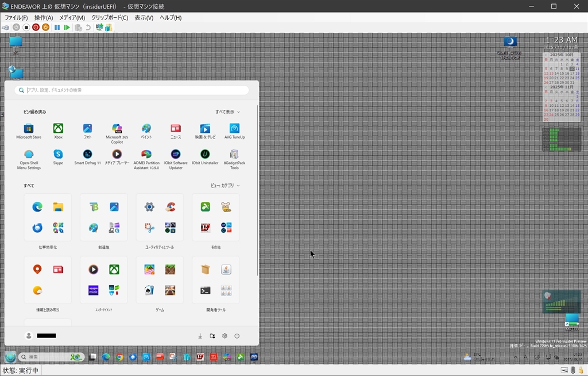This screenshot has width=588, height=376.
Task: Click the Start menu vertical scrollbar
Action: (257, 190)
